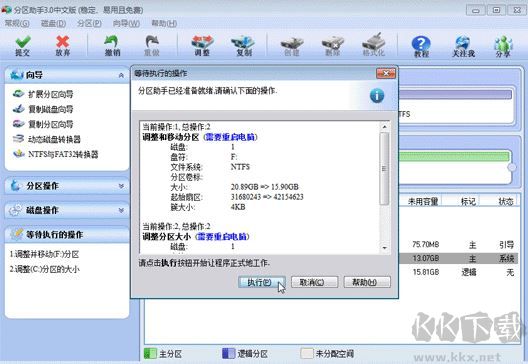
Task: Click the 分享 (Share) toolbar icon
Action: pyautogui.click(x=503, y=46)
